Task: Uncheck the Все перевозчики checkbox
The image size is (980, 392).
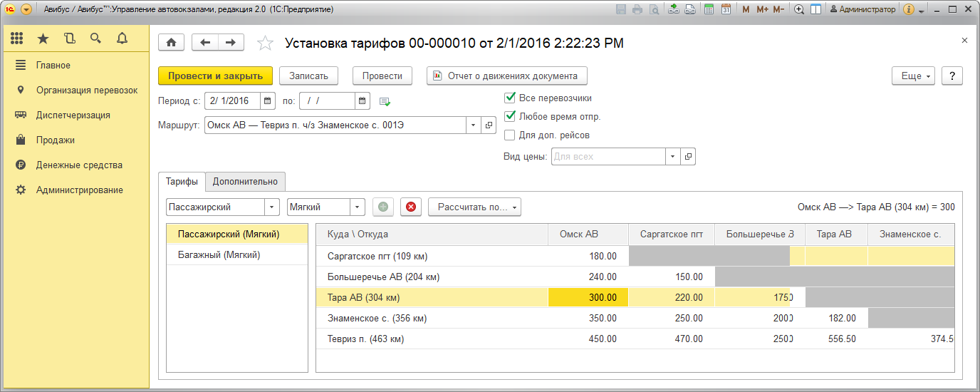Action: pyautogui.click(x=510, y=98)
